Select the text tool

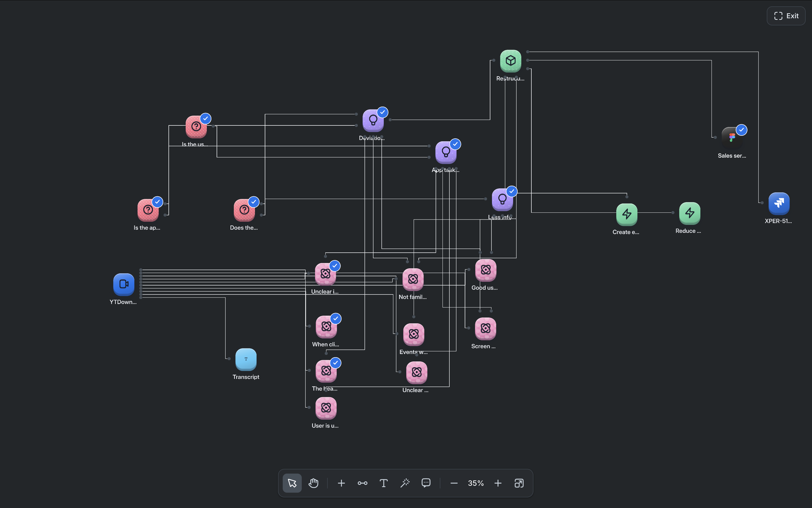pos(384,483)
